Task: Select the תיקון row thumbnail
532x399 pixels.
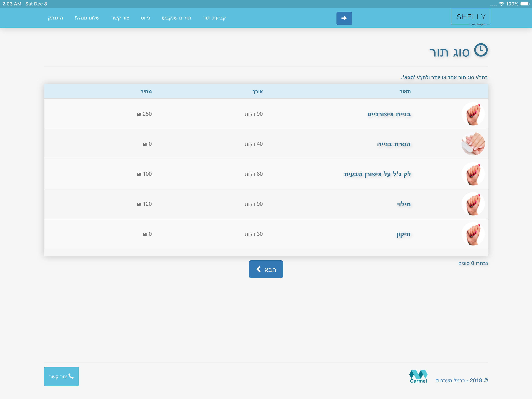Action: [473, 234]
